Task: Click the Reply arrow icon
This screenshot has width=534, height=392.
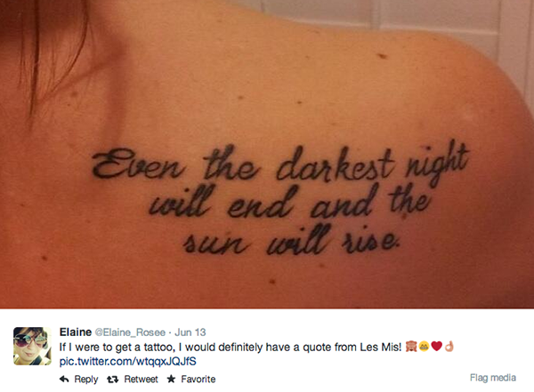Action: pos(64,379)
